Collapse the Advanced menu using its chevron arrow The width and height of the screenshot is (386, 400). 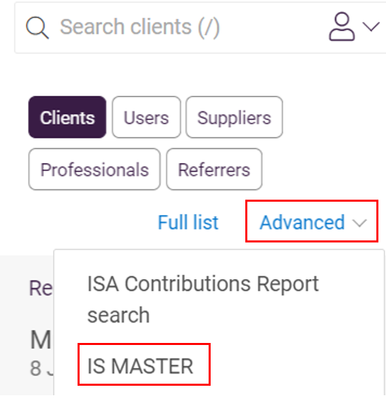tap(360, 223)
